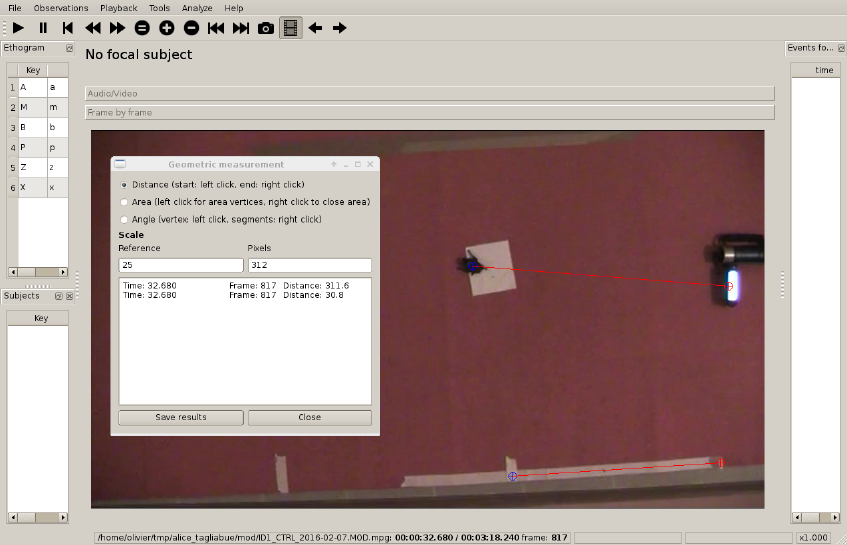The width and height of the screenshot is (847, 545).
Task: Click the Key column header in Ethogram
Action: [33, 70]
